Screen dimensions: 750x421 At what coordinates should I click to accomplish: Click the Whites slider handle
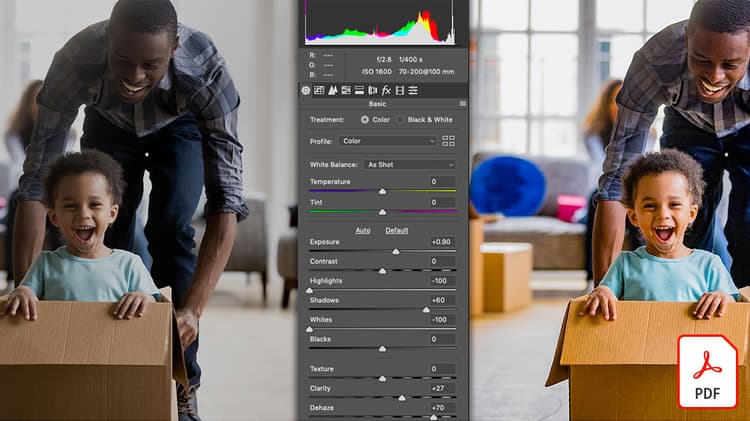(x=309, y=330)
